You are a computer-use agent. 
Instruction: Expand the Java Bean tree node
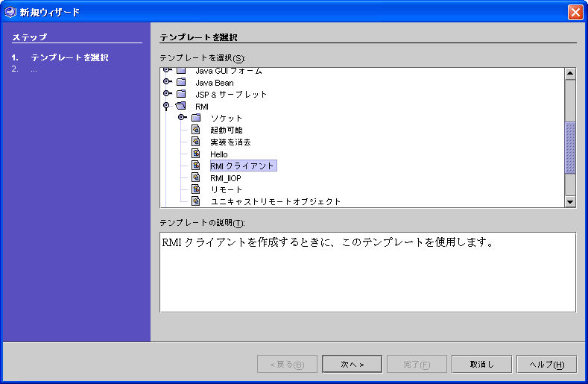[x=168, y=83]
